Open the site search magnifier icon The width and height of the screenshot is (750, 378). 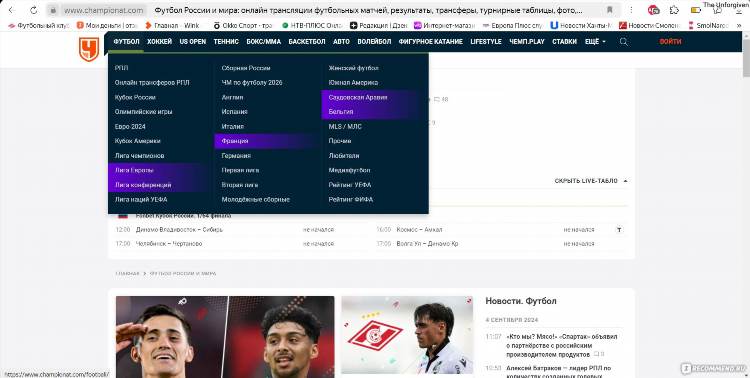[x=623, y=42]
